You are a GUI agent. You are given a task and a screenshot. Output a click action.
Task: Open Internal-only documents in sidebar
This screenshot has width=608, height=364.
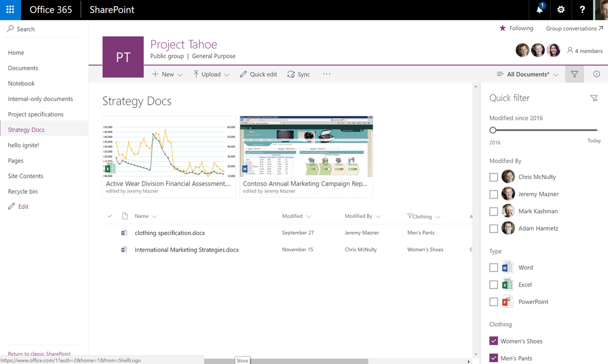pyautogui.click(x=40, y=99)
